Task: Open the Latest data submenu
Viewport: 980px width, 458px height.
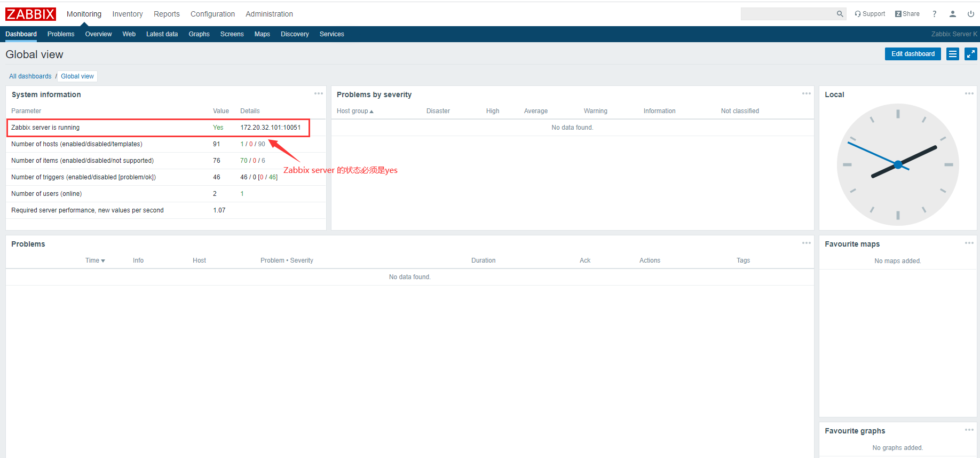Action: [x=162, y=34]
